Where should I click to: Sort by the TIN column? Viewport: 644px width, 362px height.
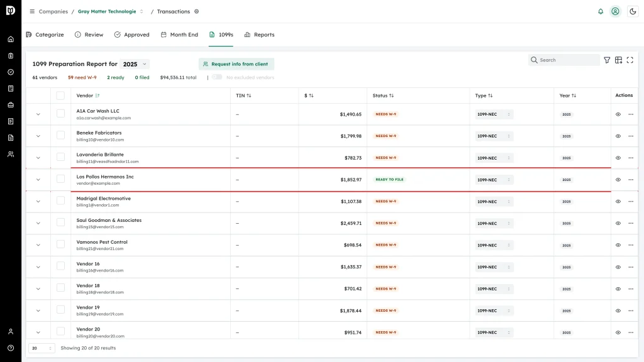[x=249, y=96]
